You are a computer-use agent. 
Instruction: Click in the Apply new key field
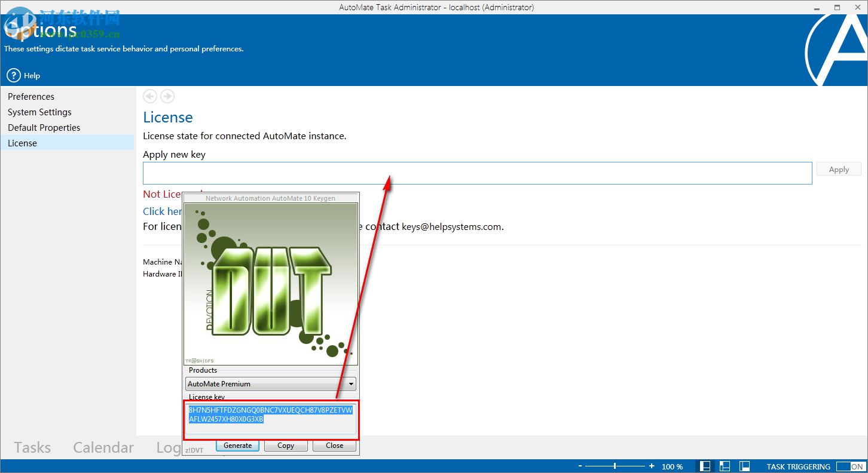(477, 173)
